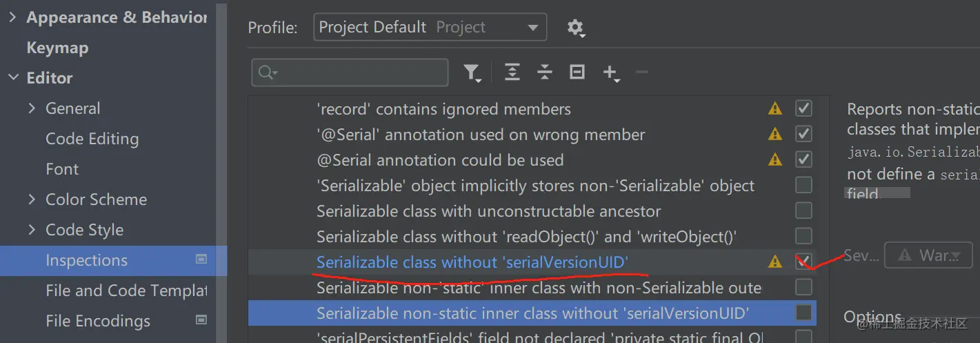Toggle Serializable class without 'serialVersionUID' checkbox
The image size is (980, 343).
pyautogui.click(x=803, y=262)
